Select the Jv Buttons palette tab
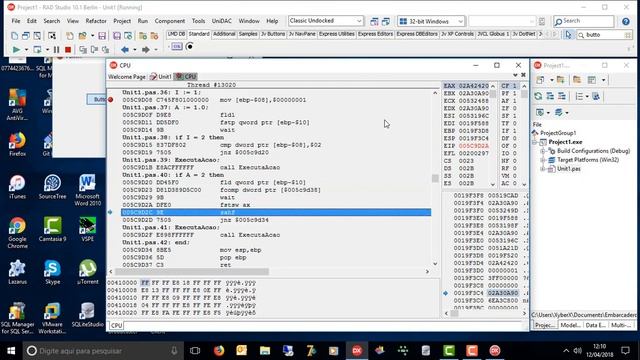640x360 pixels. (x=273, y=34)
